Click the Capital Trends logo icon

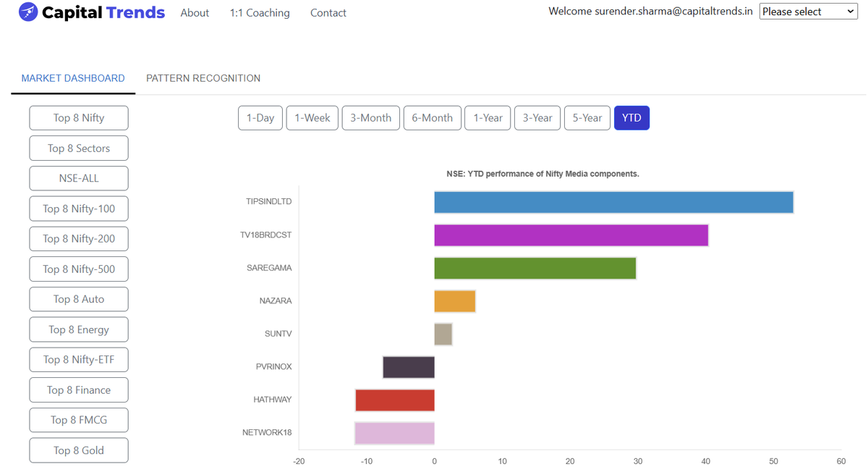coord(28,12)
